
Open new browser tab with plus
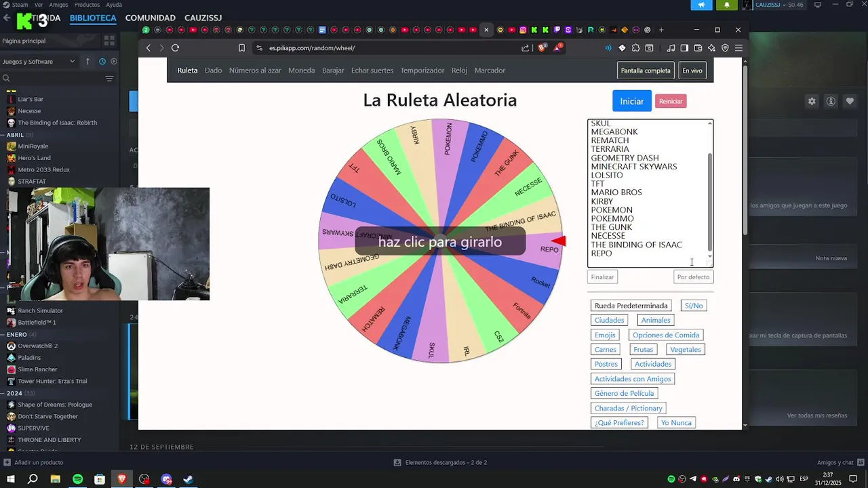[x=661, y=30]
